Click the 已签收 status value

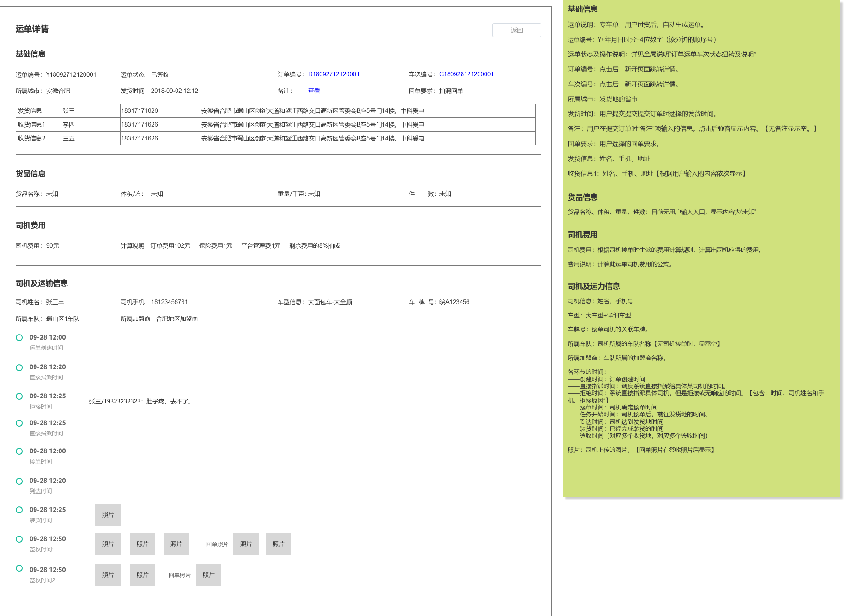(x=160, y=75)
